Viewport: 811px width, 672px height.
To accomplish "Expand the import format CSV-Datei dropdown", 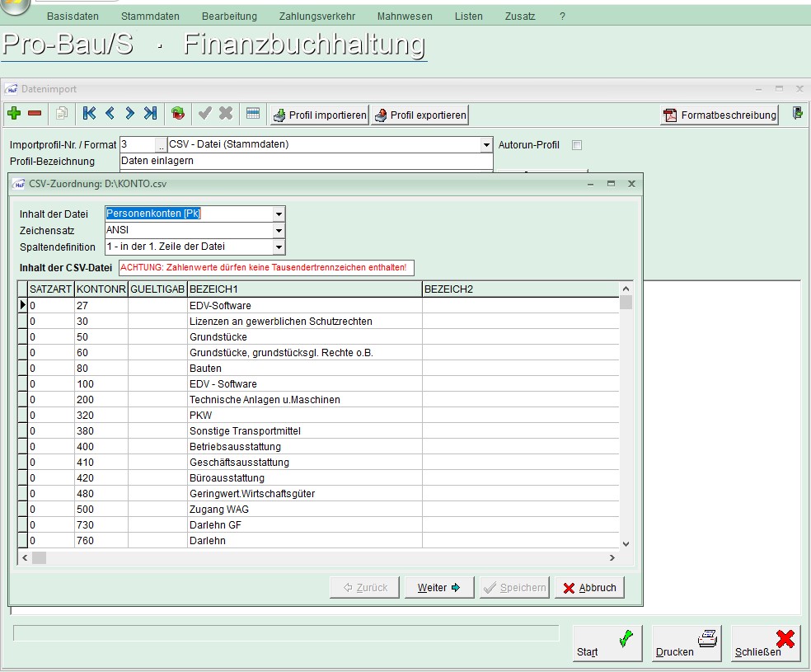I will coord(486,145).
